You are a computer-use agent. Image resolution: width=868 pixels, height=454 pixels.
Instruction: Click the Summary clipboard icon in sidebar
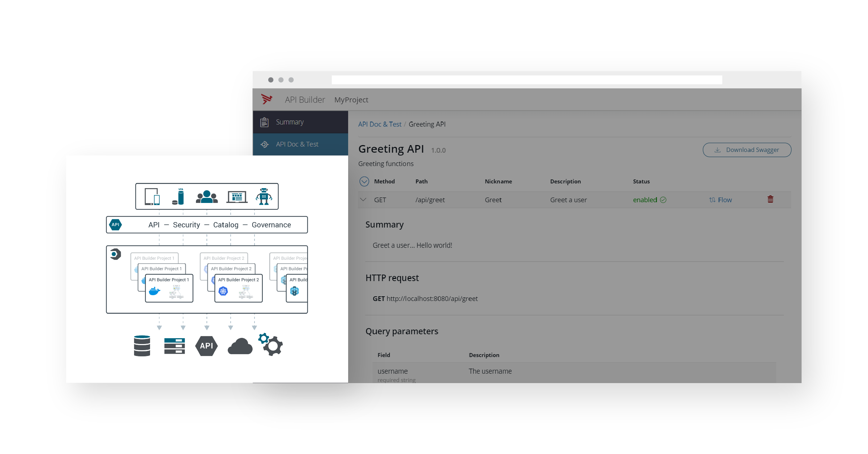coord(264,122)
